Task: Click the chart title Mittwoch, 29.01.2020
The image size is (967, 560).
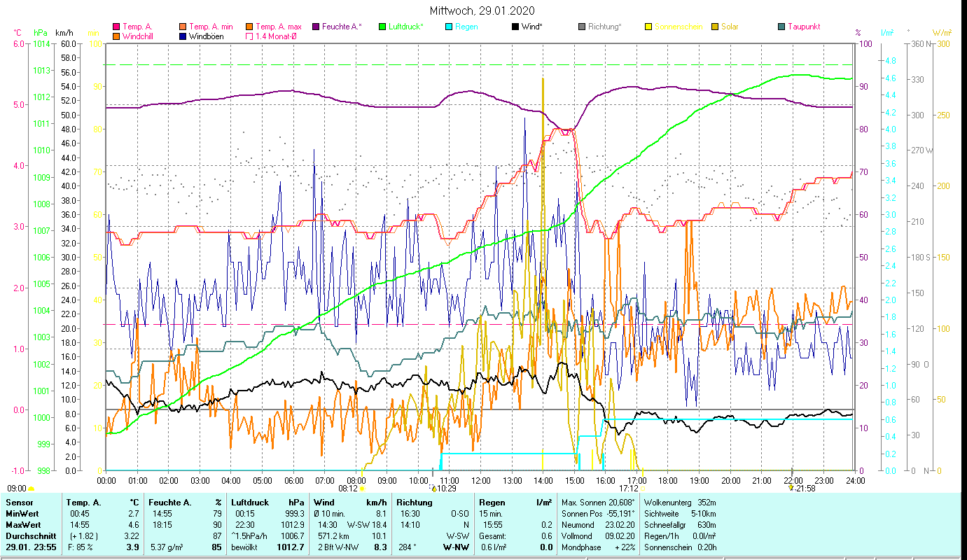Action: point(482,10)
